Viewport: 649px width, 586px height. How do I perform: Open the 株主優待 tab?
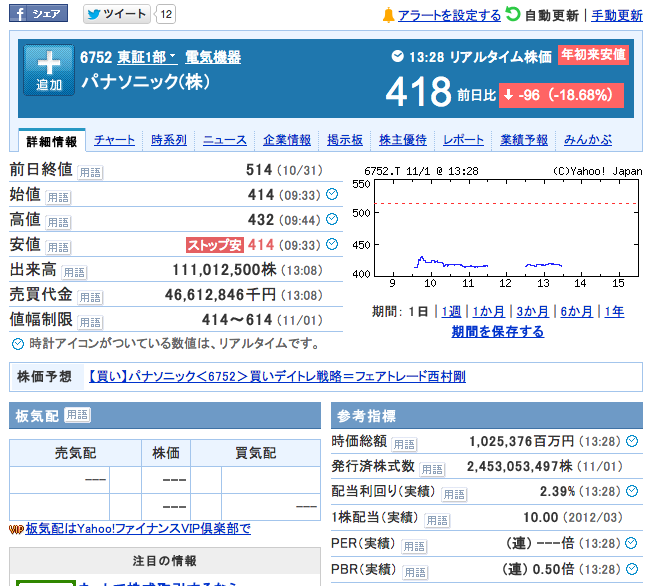[x=403, y=140]
